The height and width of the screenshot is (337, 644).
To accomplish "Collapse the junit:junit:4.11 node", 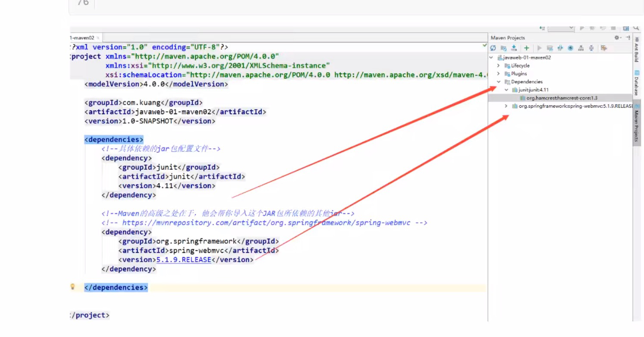I will coord(506,90).
